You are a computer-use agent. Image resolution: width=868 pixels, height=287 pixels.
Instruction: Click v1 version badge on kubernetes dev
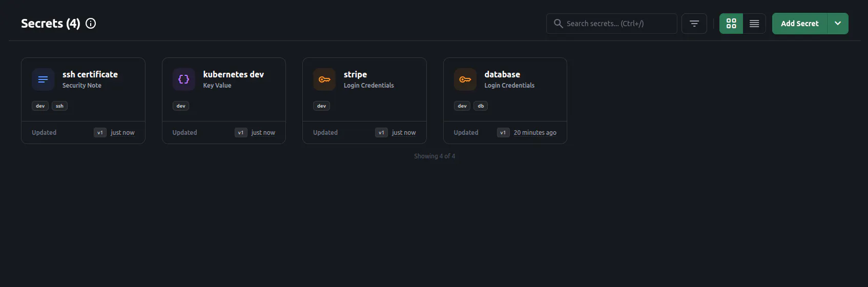pos(241,133)
